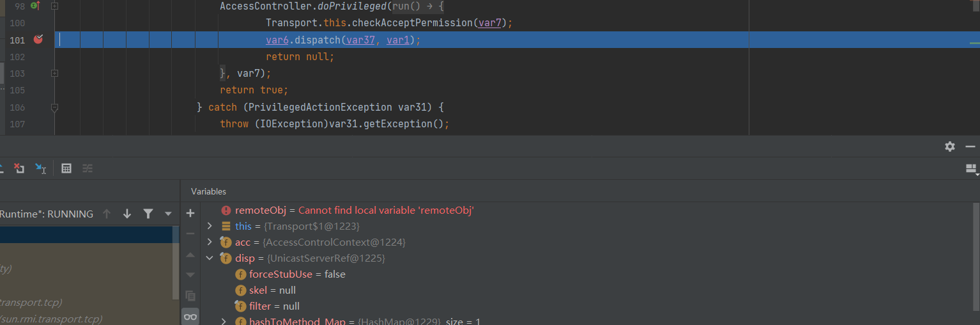Click AccessControlContext@1224 value text
Screen dimensions: 980x325
pyautogui.click(x=335, y=242)
